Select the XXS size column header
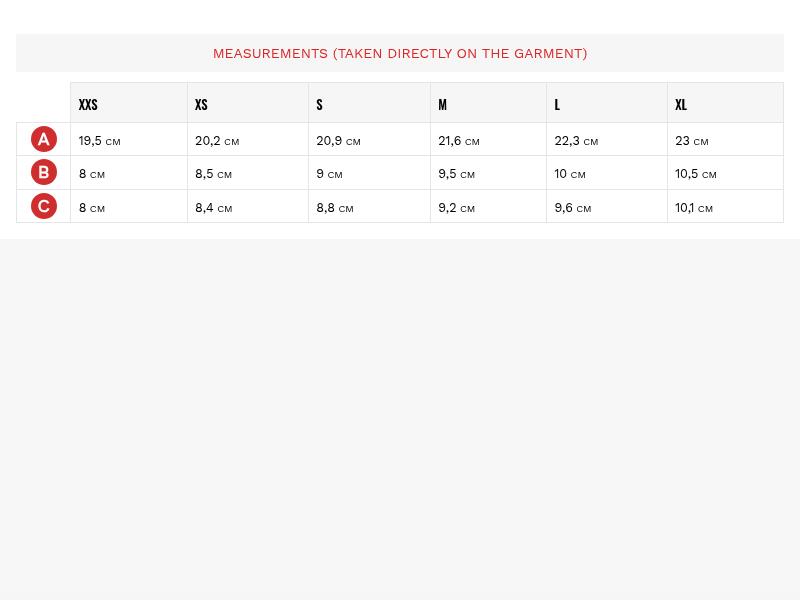Screen dimensions: 800x600 coord(88,104)
